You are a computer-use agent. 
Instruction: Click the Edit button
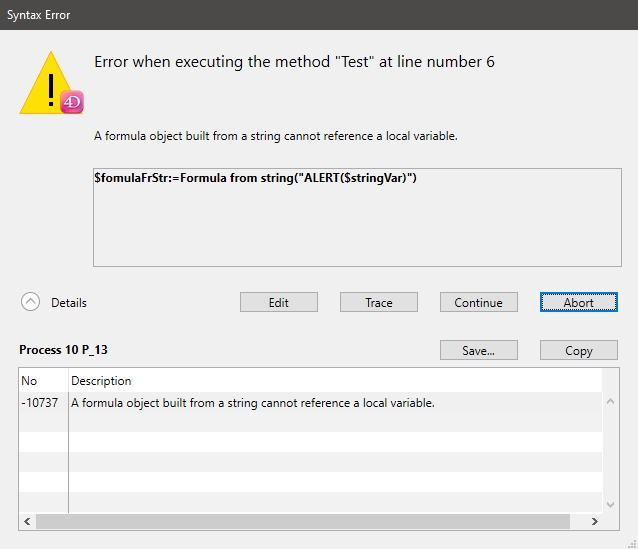point(279,302)
